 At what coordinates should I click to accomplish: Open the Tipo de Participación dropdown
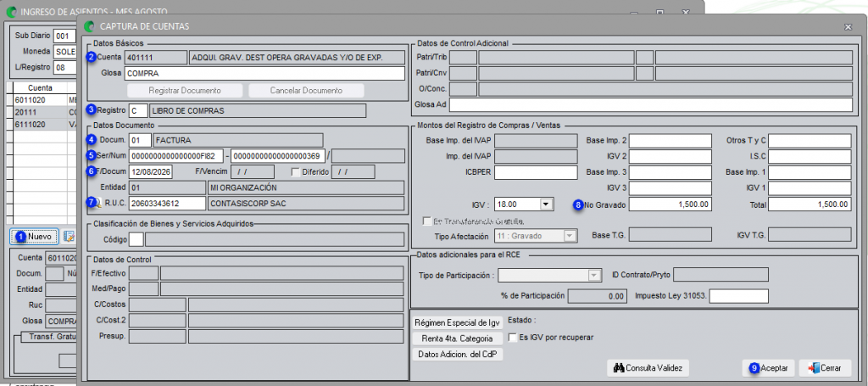(594, 275)
